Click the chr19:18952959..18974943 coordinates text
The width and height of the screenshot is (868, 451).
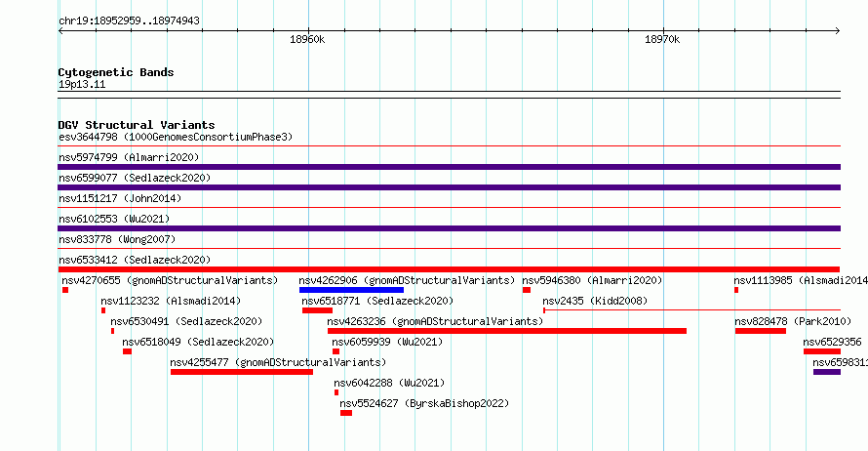coord(129,21)
